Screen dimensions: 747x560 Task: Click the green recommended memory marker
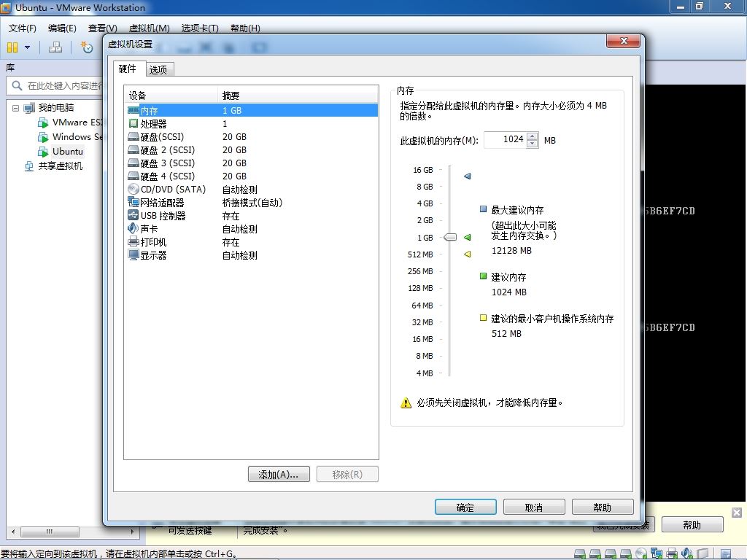(x=468, y=237)
